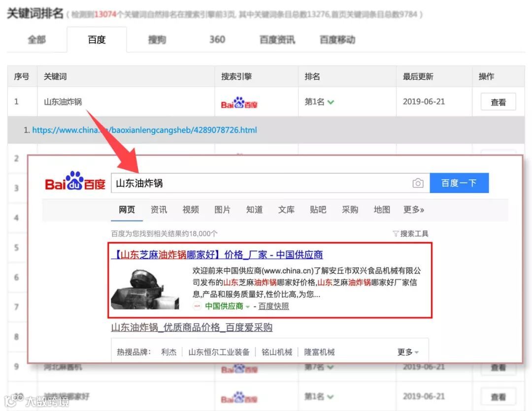Open the 山东芝麻油炸锅哪家好 result title

[x=217, y=255]
